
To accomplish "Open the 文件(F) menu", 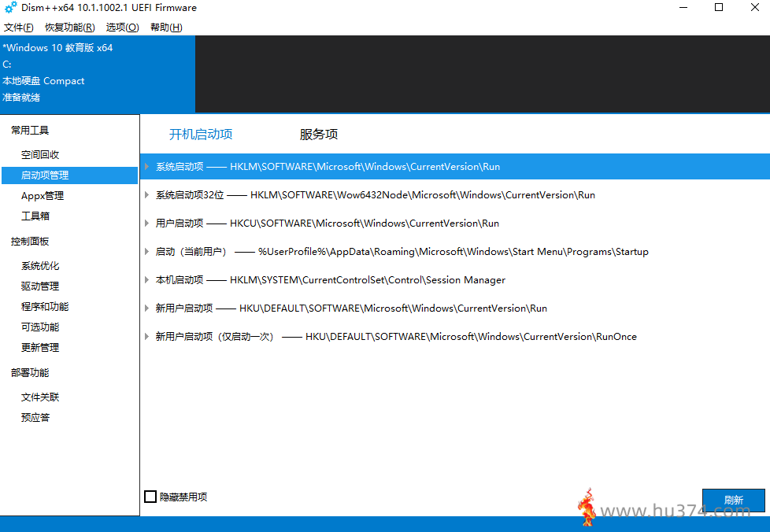I will coord(19,28).
